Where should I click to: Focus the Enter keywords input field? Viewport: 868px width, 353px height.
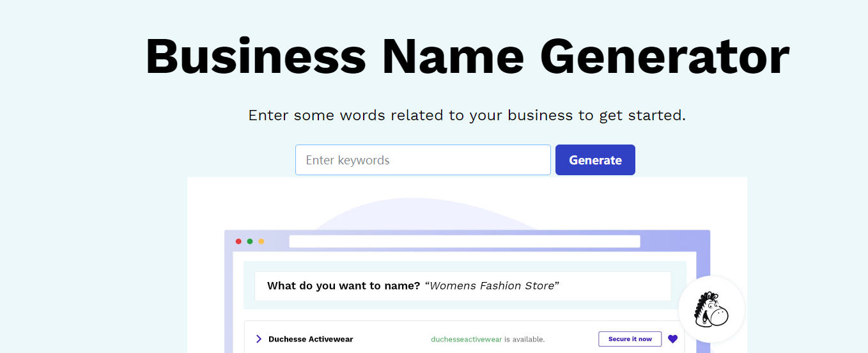click(x=423, y=160)
